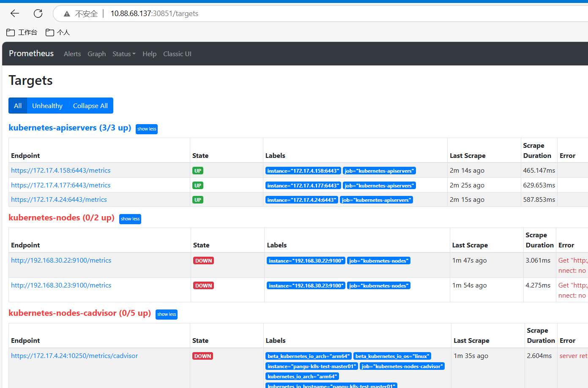Click 1m 35s ago last scrape
The width and height of the screenshot is (588, 388).
point(471,356)
